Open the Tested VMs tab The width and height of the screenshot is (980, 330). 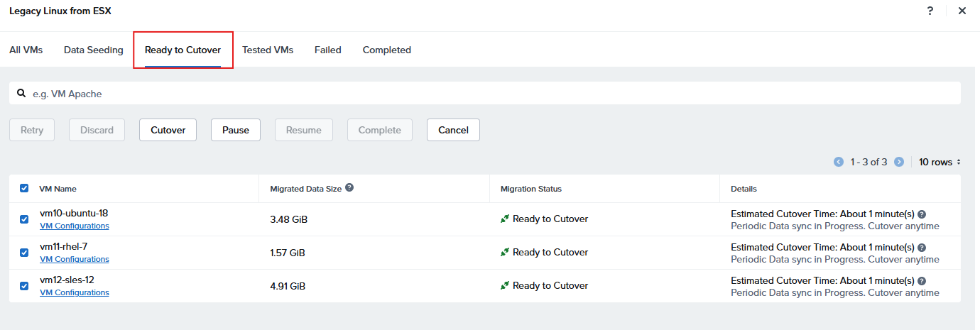pyautogui.click(x=268, y=50)
